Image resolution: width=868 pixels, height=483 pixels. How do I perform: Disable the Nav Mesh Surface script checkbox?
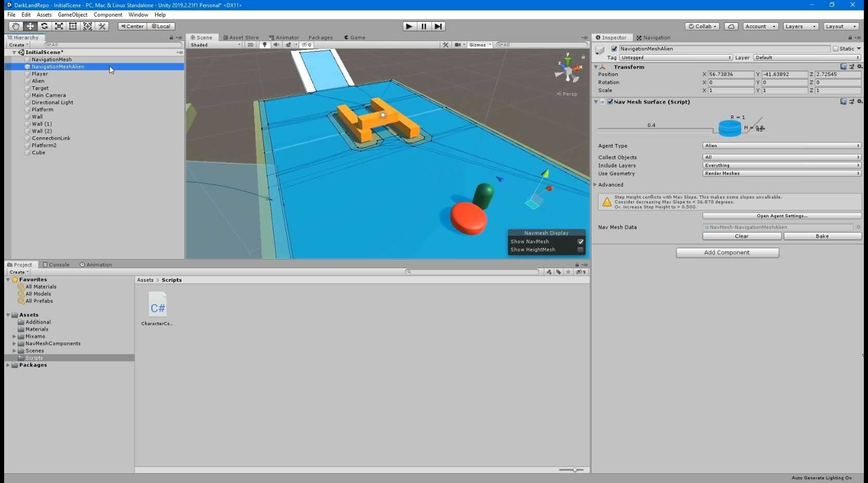(x=610, y=102)
